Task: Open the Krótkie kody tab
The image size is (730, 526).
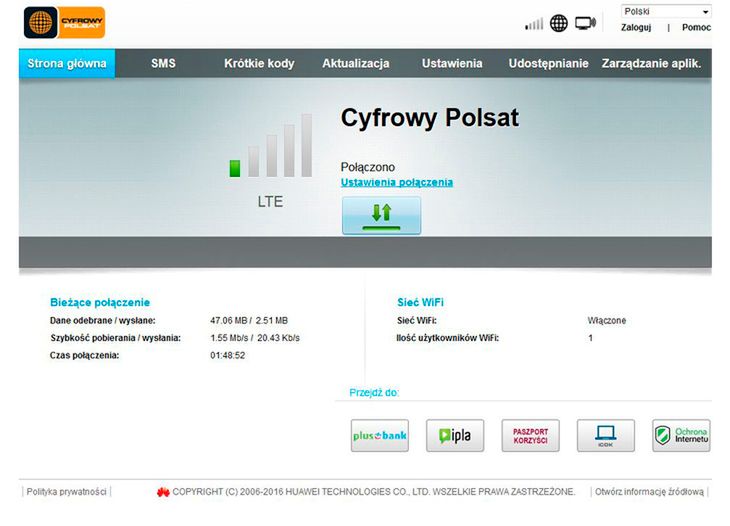Action: tap(259, 63)
